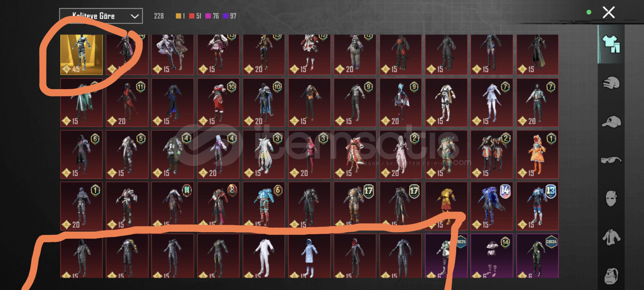Image resolution: width=644 pixels, height=290 pixels.
Task: Open the cap/hat category in sidebar
Action: tap(611, 121)
